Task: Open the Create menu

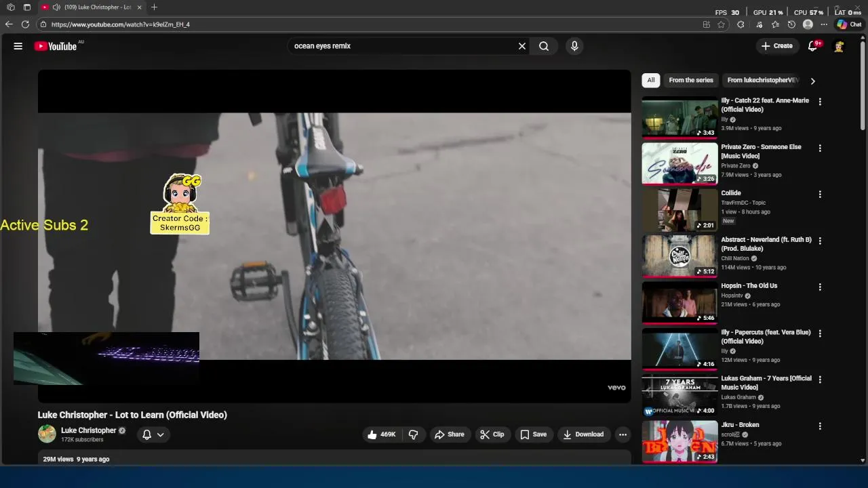Action: (776, 46)
